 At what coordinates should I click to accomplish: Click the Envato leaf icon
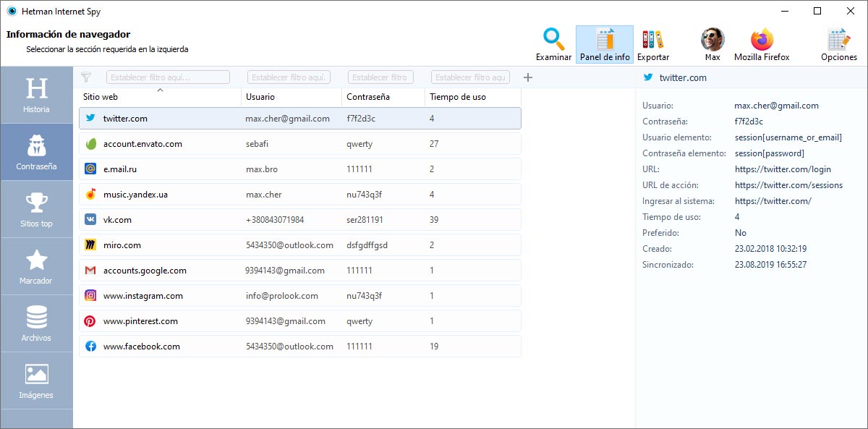[90, 144]
